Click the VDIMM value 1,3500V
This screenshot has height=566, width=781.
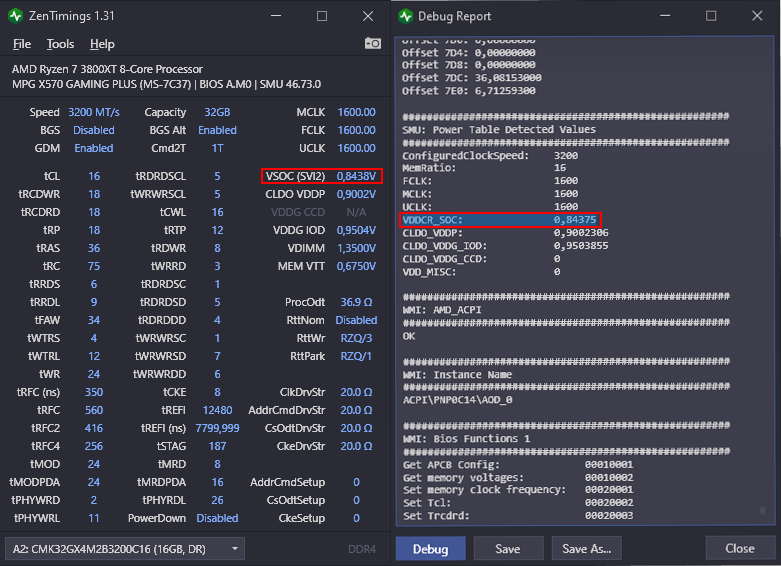356,248
